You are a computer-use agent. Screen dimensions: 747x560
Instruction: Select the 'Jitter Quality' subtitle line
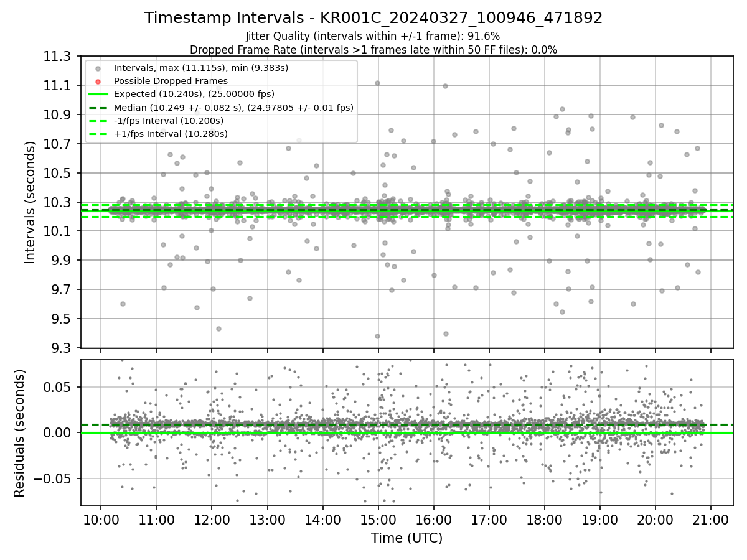(373, 36)
